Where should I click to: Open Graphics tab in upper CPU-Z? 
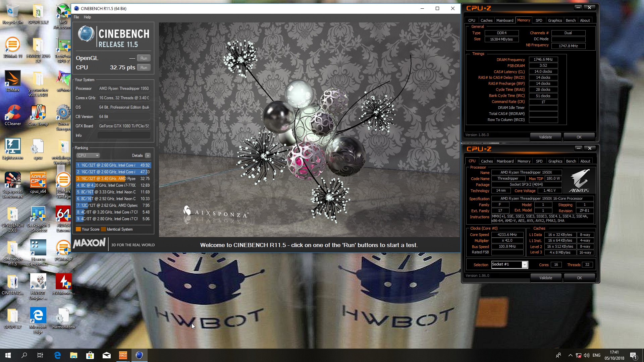click(555, 20)
